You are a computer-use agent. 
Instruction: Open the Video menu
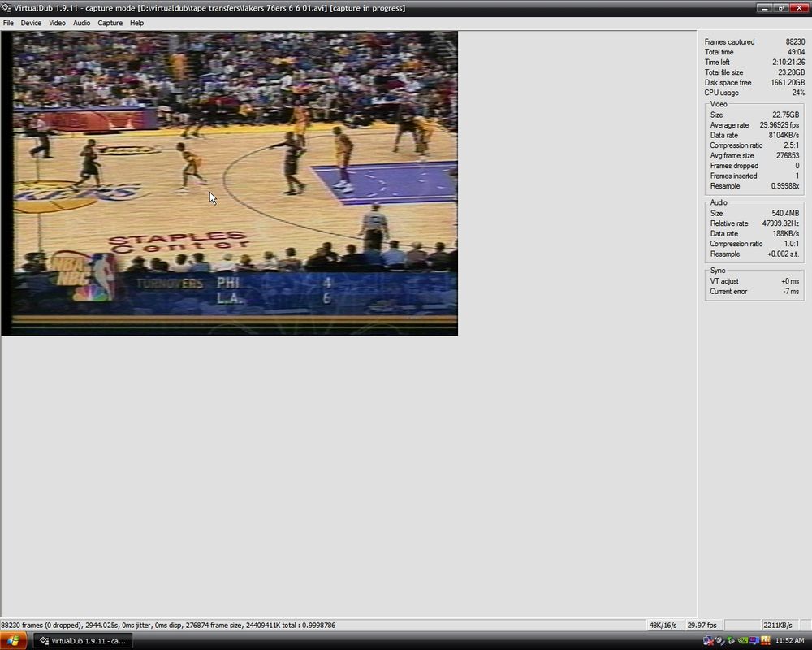click(x=57, y=23)
